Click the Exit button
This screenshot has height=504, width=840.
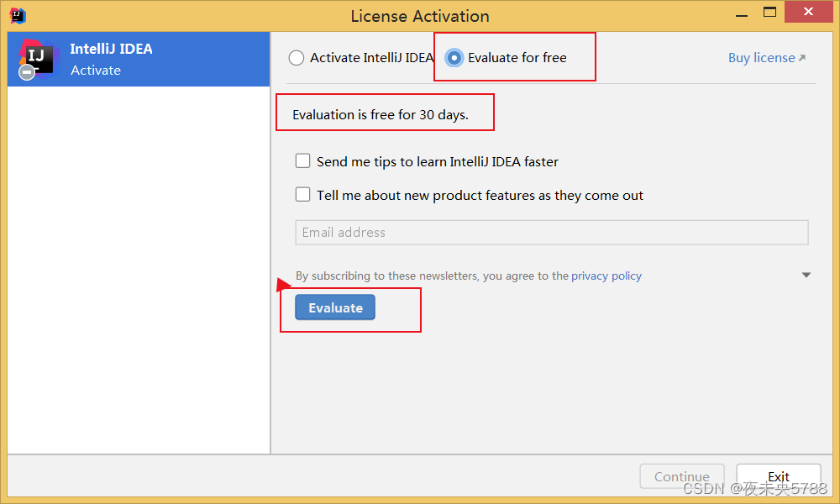click(x=778, y=476)
